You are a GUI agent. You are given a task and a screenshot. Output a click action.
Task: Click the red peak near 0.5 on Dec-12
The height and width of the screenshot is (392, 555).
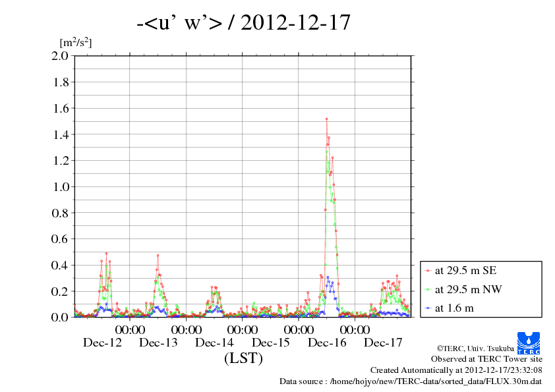(x=106, y=253)
